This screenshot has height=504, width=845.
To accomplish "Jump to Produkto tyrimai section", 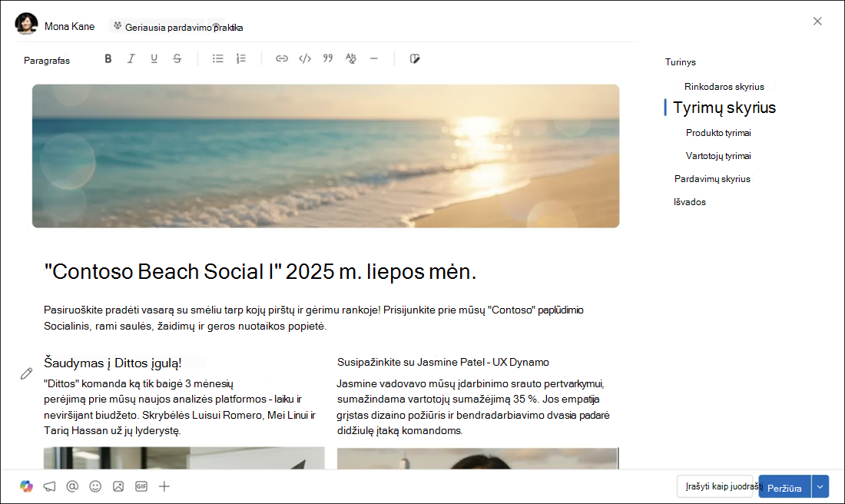I will click(718, 133).
